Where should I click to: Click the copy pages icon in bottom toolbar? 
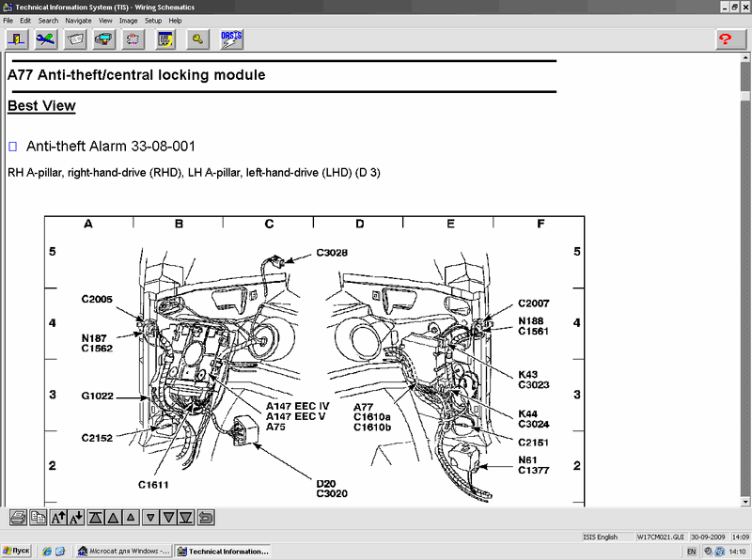(38, 517)
